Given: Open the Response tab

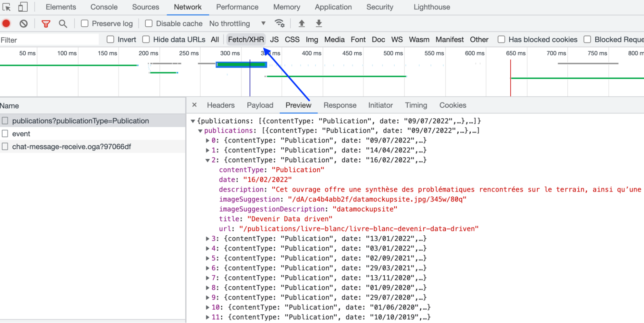Looking at the screenshot, I should click(x=340, y=105).
